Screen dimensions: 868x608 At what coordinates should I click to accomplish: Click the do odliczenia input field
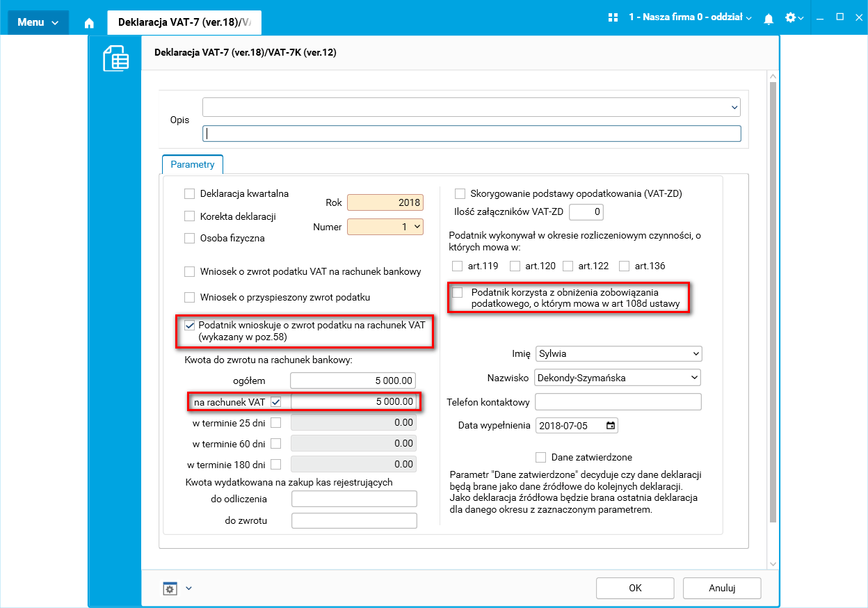[354, 499]
